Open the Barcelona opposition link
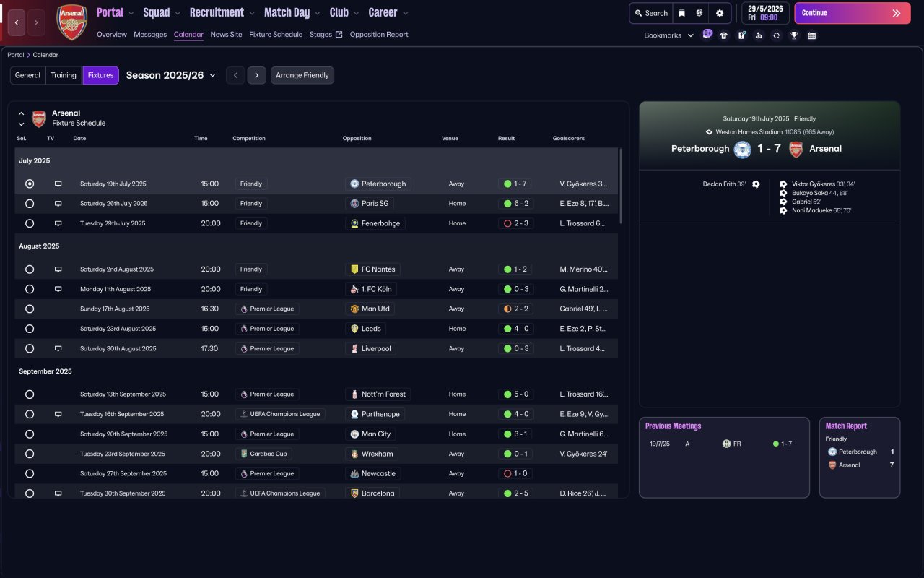924x578 pixels. [372, 493]
